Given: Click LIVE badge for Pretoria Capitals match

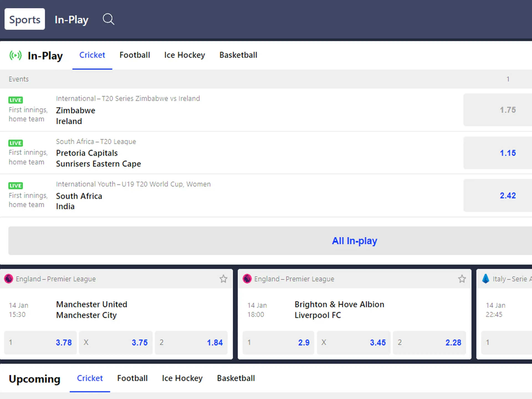Looking at the screenshot, I should [x=16, y=143].
